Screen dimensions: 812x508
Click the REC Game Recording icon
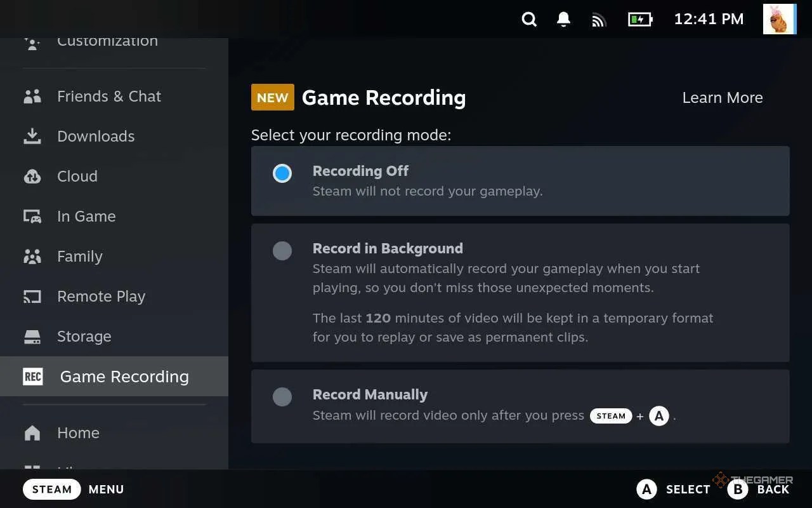[x=32, y=376]
